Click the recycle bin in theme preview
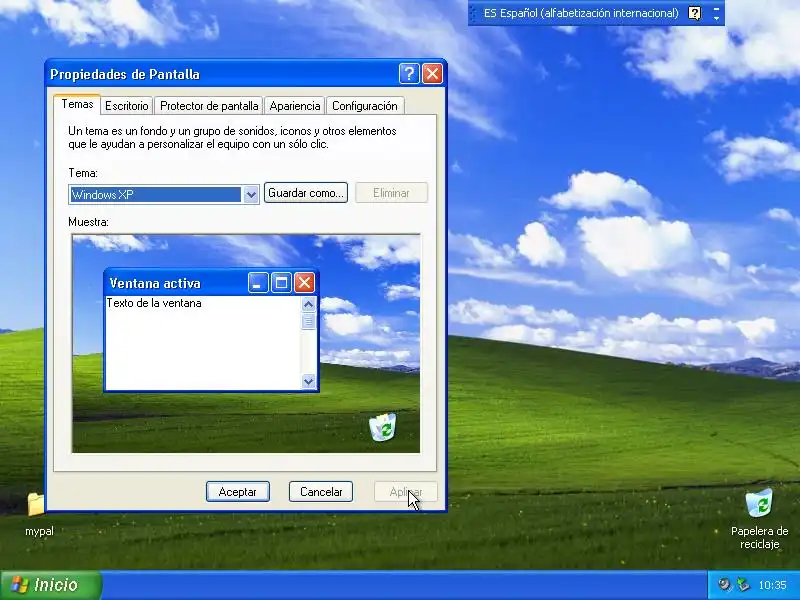The width and height of the screenshot is (800, 600). pyautogui.click(x=383, y=428)
